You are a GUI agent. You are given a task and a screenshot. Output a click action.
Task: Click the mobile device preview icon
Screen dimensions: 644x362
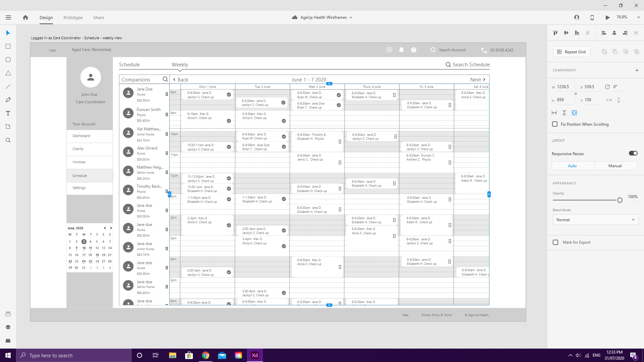point(592,17)
